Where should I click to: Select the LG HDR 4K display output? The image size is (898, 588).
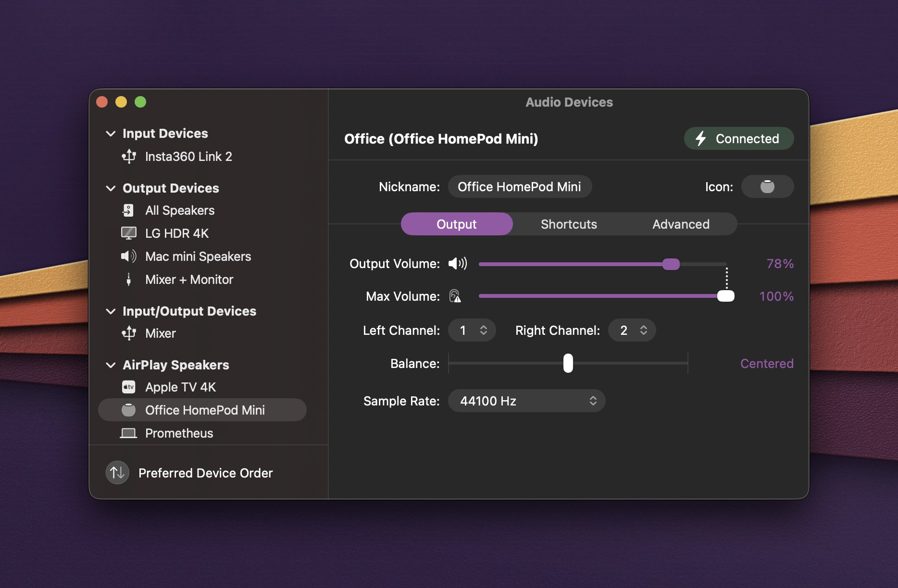[176, 233]
